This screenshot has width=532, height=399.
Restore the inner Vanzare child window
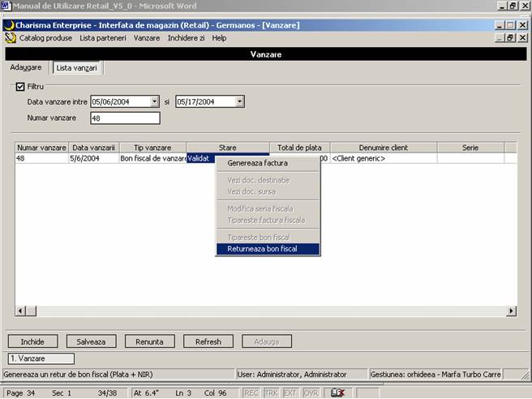pos(510,37)
